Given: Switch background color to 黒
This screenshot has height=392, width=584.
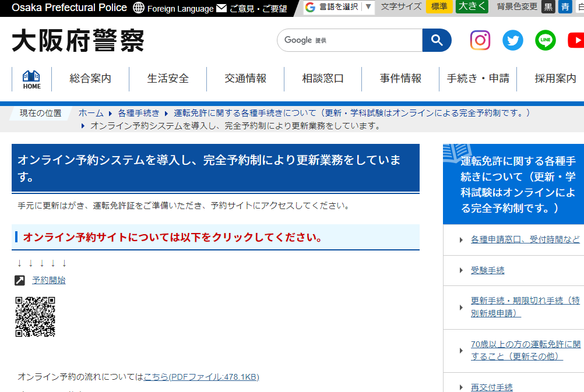Looking at the screenshot, I should (548, 8).
